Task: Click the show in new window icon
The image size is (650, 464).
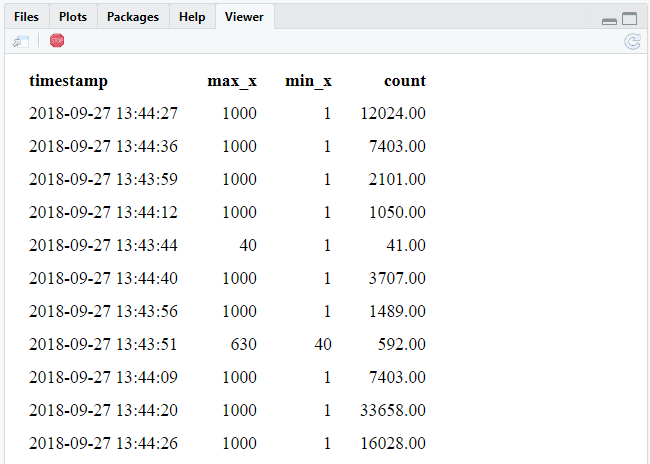Action: coord(21,41)
